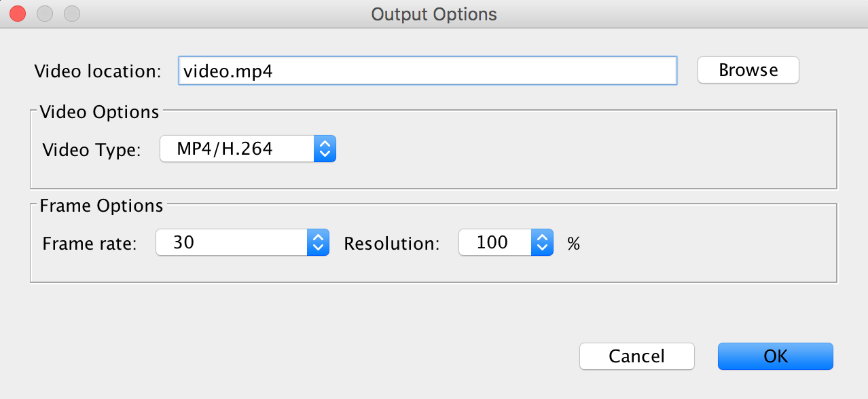Click the "Video location:" label
This screenshot has width=868, height=399.
pos(98,71)
